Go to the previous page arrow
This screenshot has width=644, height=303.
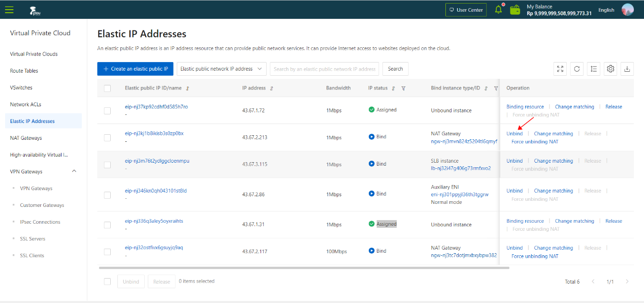tap(593, 282)
